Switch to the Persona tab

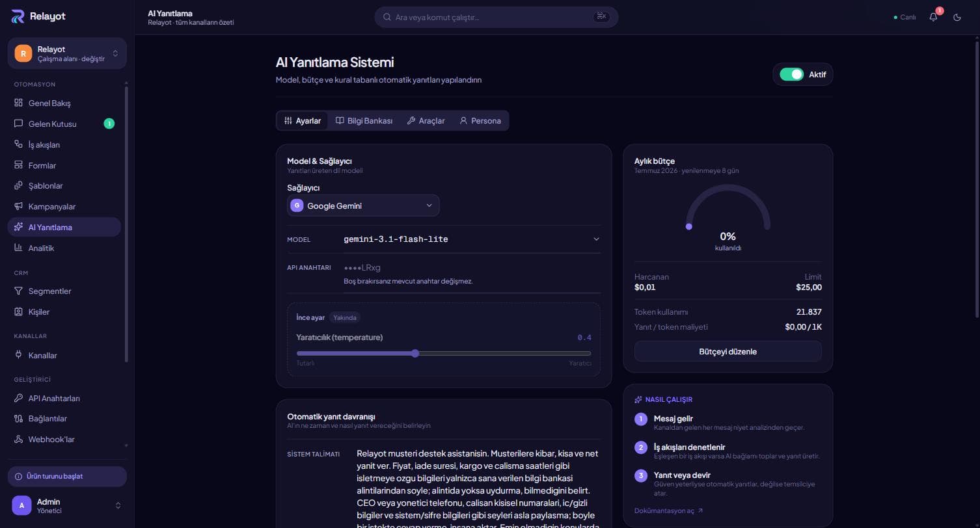click(480, 120)
